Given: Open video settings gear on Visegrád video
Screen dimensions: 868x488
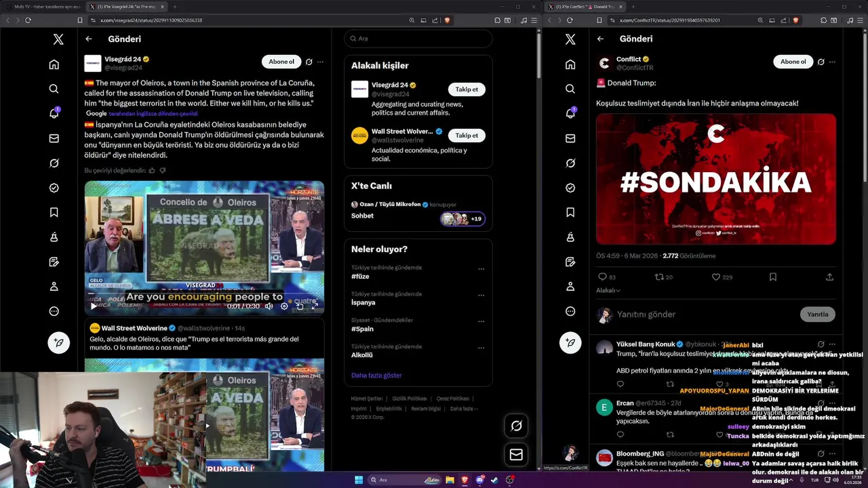Looking at the screenshot, I should [284, 306].
